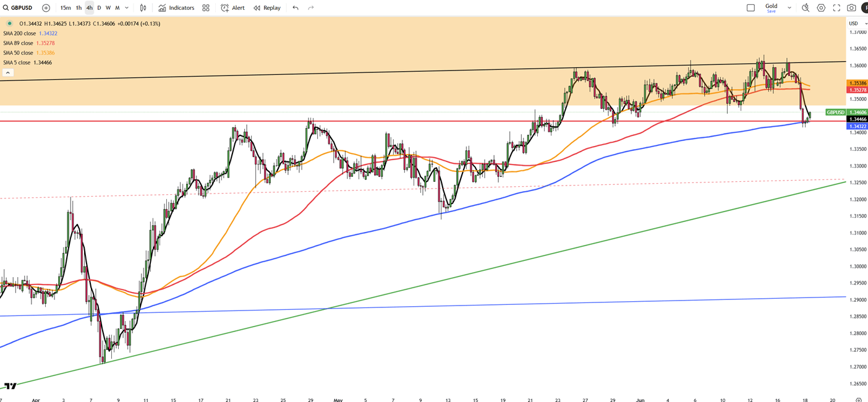Screen dimensions: 868x402
Task: Take a chart snapshot with camera icon
Action: pyautogui.click(x=851, y=8)
